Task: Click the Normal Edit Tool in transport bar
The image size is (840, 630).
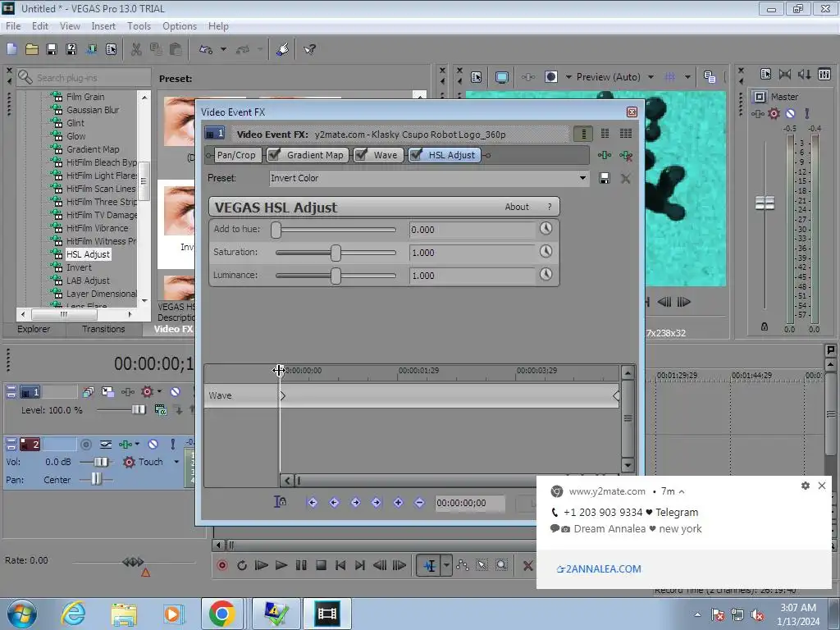Action: [430, 565]
